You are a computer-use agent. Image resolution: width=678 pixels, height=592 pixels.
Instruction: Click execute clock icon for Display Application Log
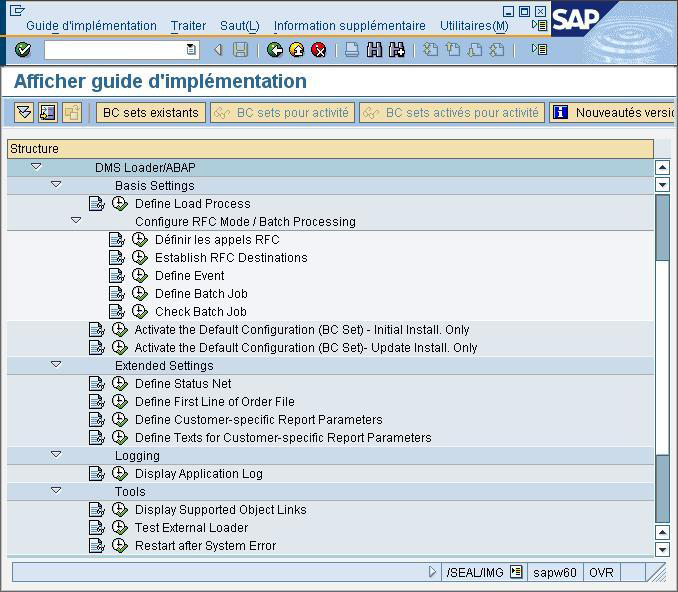click(x=120, y=474)
